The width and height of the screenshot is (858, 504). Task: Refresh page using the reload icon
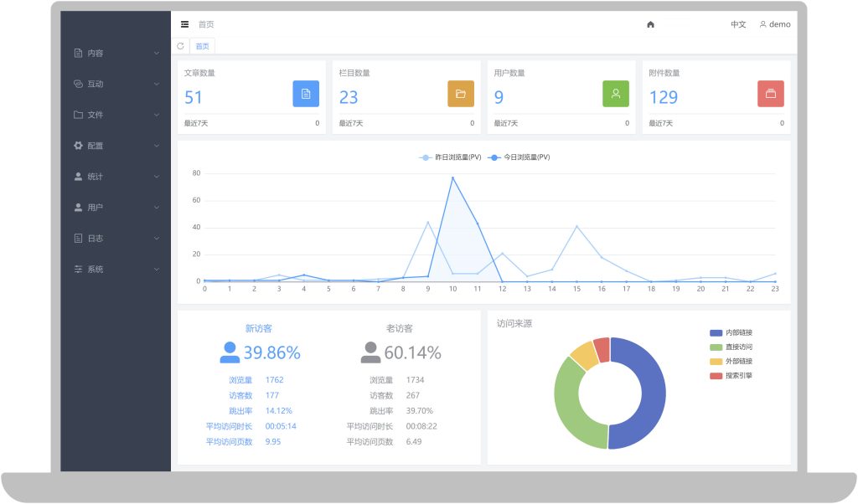pyautogui.click(x=181, y=46)
